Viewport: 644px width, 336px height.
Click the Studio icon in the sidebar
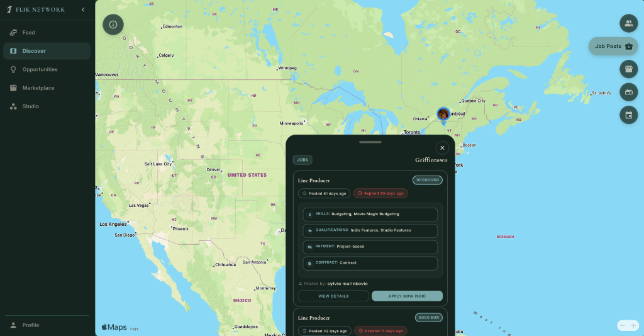[13, 106]
